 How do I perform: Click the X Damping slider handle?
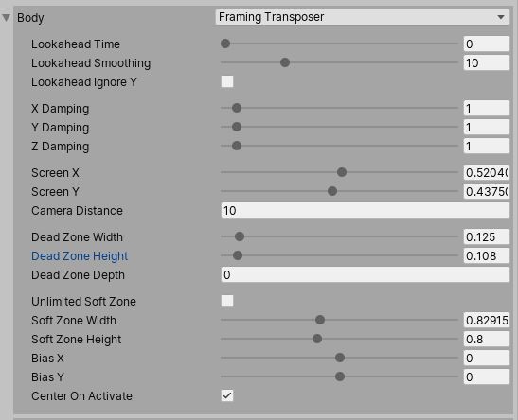pyautogui.click(x=237, y=108)
